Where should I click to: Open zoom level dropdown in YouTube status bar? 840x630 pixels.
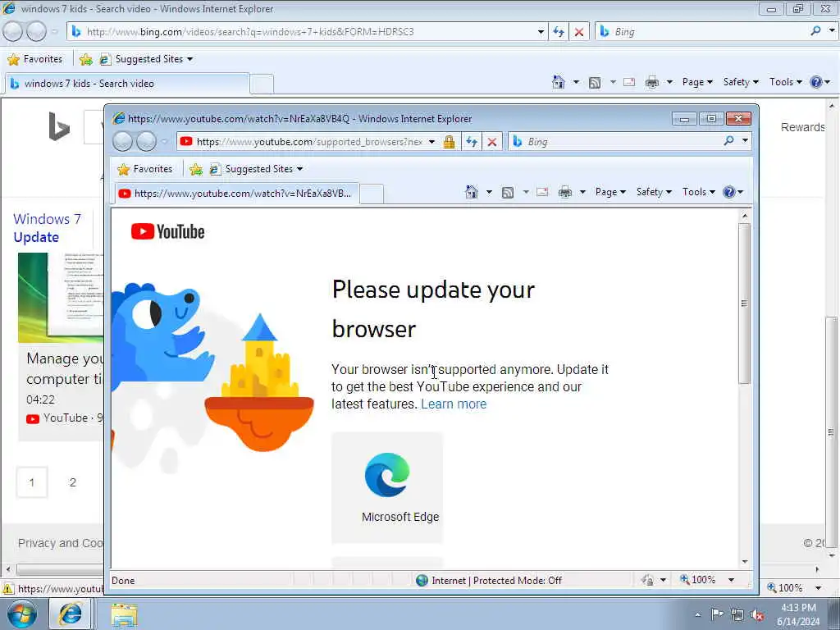(x=731, y=580)
